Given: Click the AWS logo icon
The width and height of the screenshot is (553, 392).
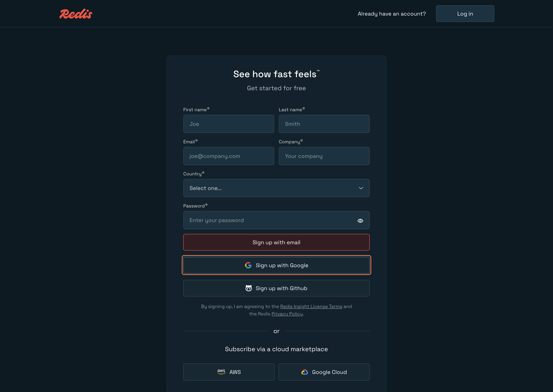Looking at the screenshot, I should pos(221,372).
